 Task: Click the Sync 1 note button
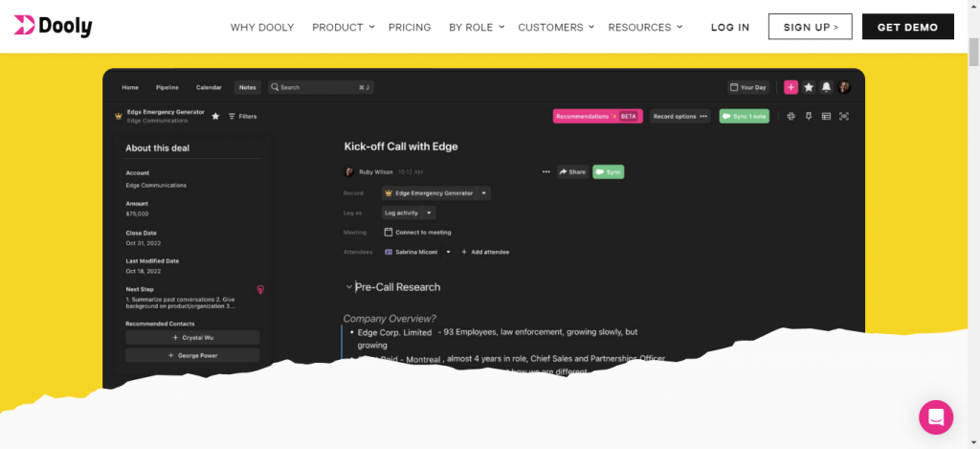745,116
